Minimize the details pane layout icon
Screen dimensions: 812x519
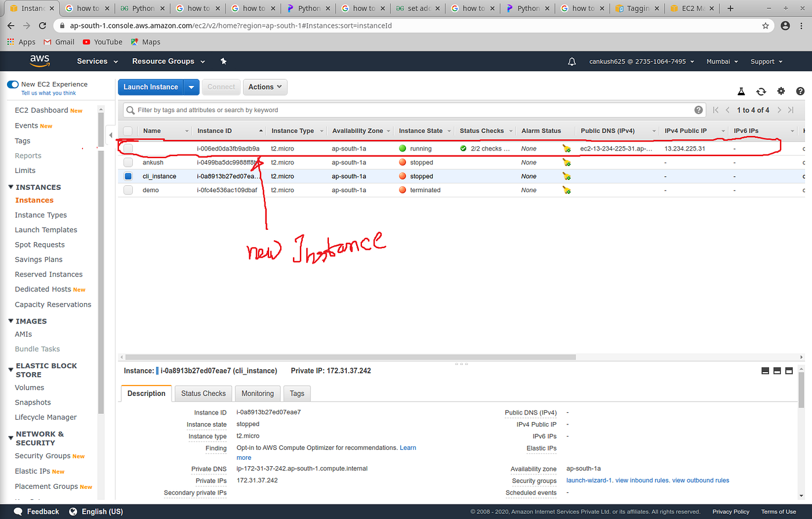point(765,371)
